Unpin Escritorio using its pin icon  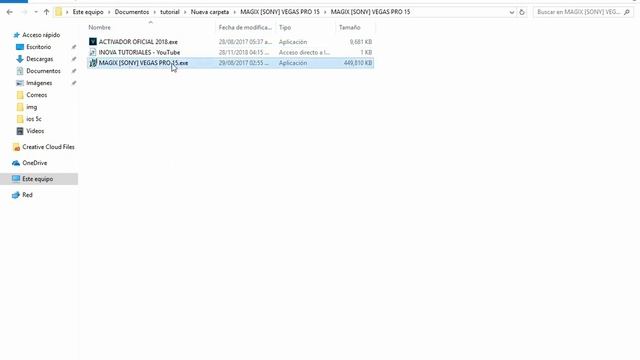[73, 47]
